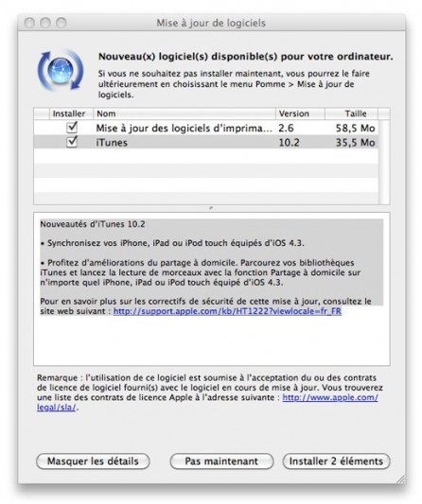This screenshot has width=422, height=504.
Task: Open the support.apple.com HT1222 link
Action: tap(227, 311)
